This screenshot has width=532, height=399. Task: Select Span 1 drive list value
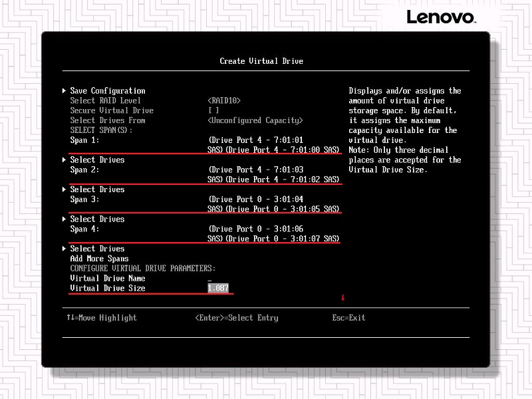(273, 145)
